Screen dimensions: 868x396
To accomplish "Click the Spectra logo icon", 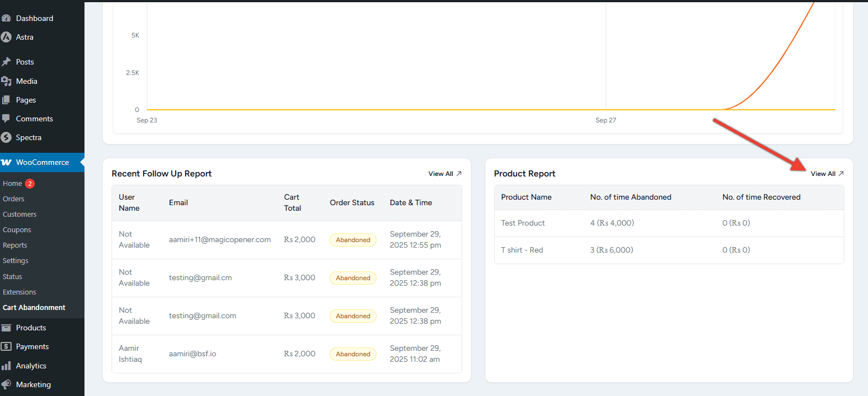I will click(x=6, y=137).
